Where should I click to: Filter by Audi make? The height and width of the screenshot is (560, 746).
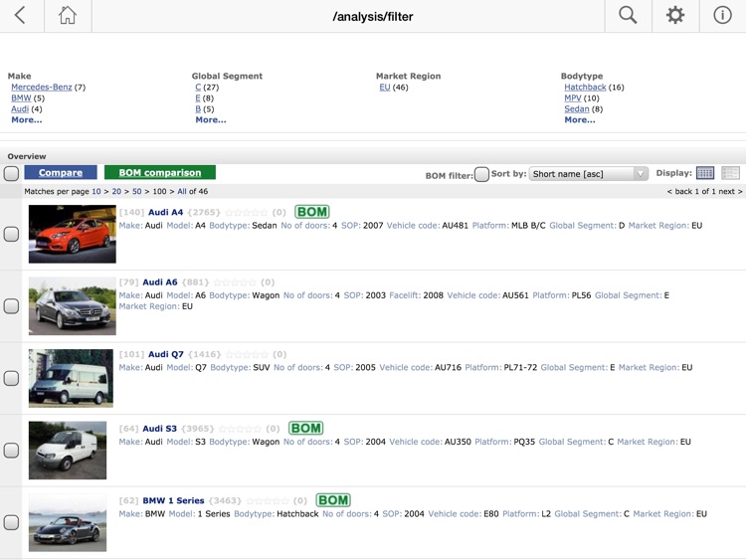pos(20,109)
